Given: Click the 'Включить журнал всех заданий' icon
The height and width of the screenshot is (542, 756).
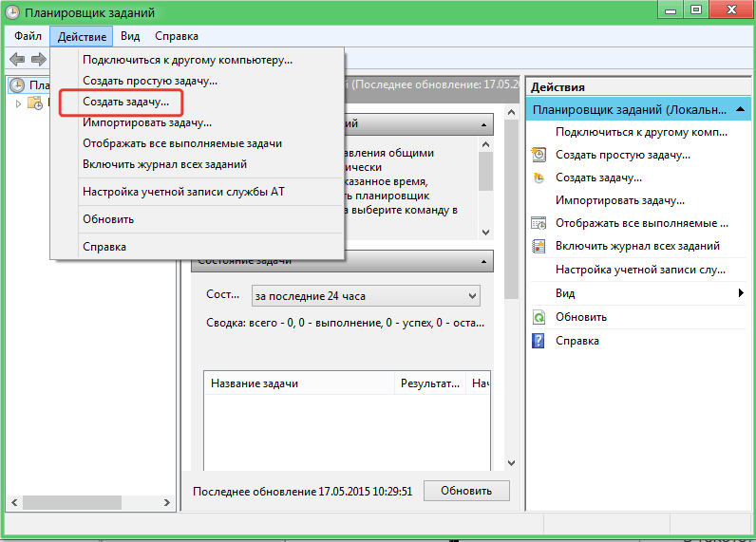Looking at the screenshot, I should 539,246.
